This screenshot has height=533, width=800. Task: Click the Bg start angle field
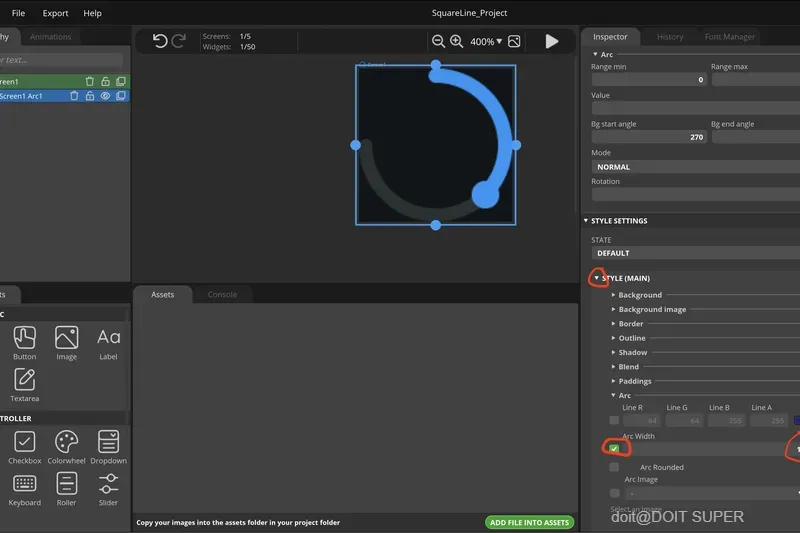pos(649,137)
